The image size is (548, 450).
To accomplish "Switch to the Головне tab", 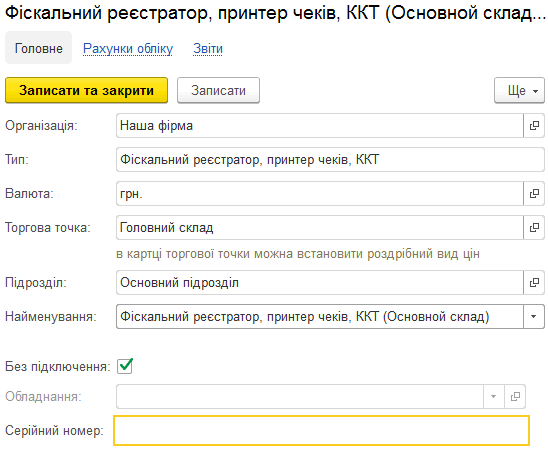I will [38, 48].
